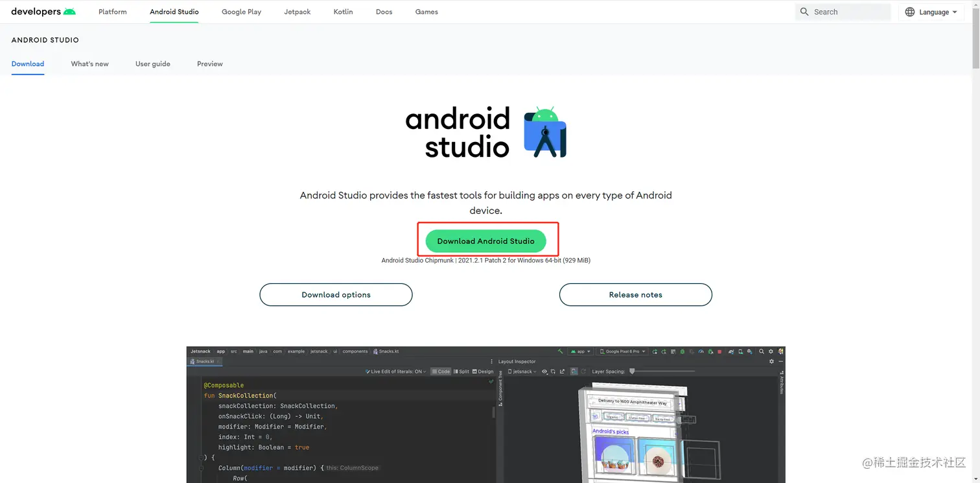The height and width of the screenshot is (483, 980).
Task: Click the Snacks.kt breadcrumb in IDE preview
Action: click(386, 351)
